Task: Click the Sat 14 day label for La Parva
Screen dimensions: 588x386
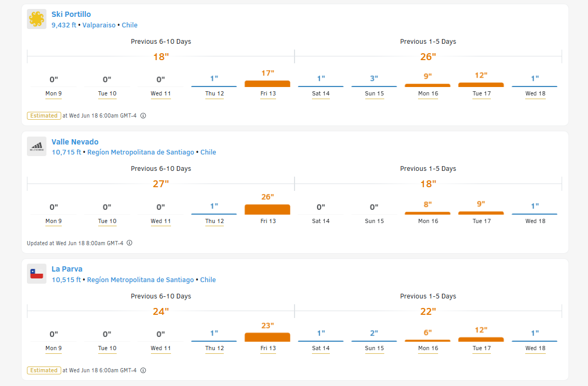Action: [x=320, y=348]
